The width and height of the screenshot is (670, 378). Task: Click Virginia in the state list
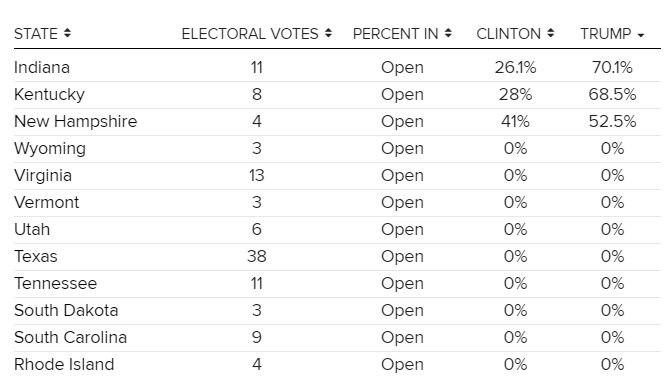[x=43, y=176]
